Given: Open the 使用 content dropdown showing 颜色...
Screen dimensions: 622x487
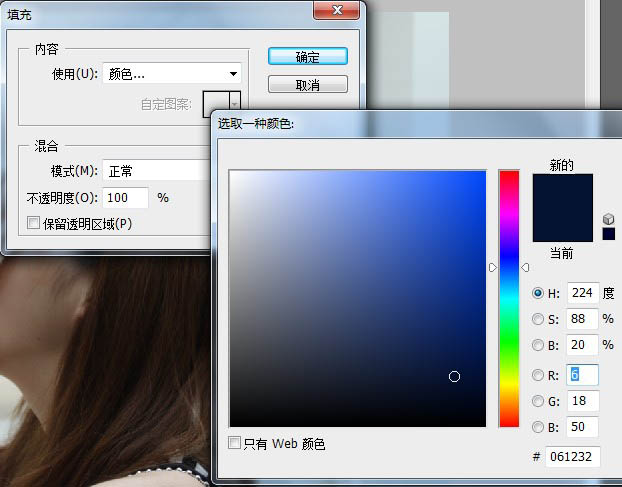Looking at the screenshot, I should coord(172,73).
